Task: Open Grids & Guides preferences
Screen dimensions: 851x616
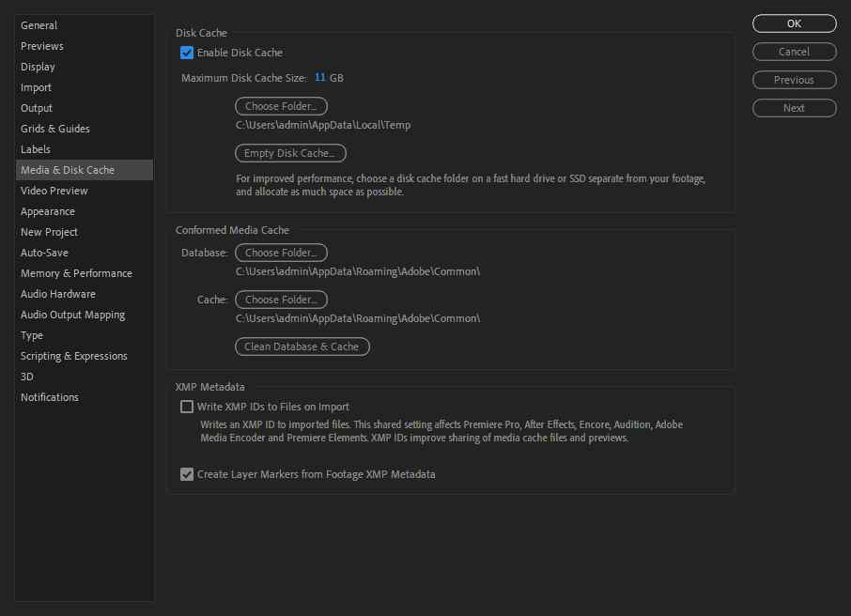Action: (55, 129)
